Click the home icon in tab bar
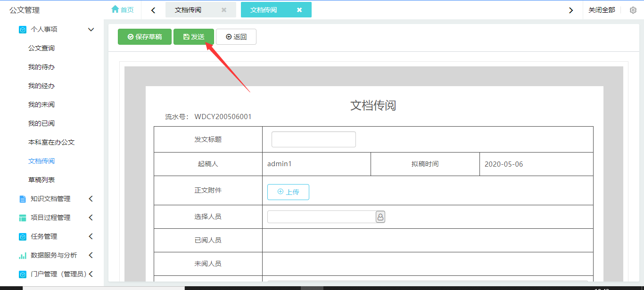 [x=115, y=9]
